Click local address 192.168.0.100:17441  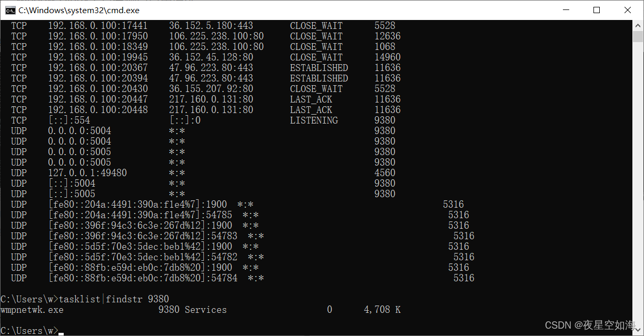pyautogui.click(x=98, y=26)
